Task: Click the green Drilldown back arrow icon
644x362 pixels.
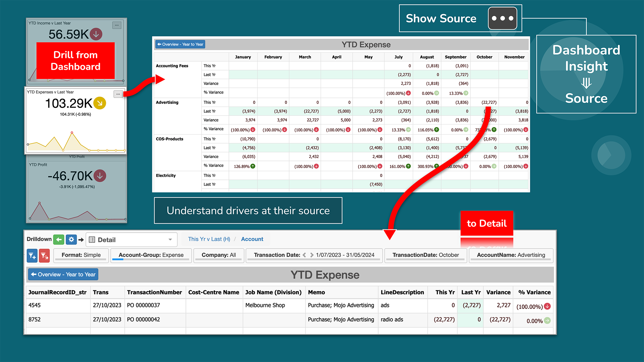Action: click(x=58, y=239)
